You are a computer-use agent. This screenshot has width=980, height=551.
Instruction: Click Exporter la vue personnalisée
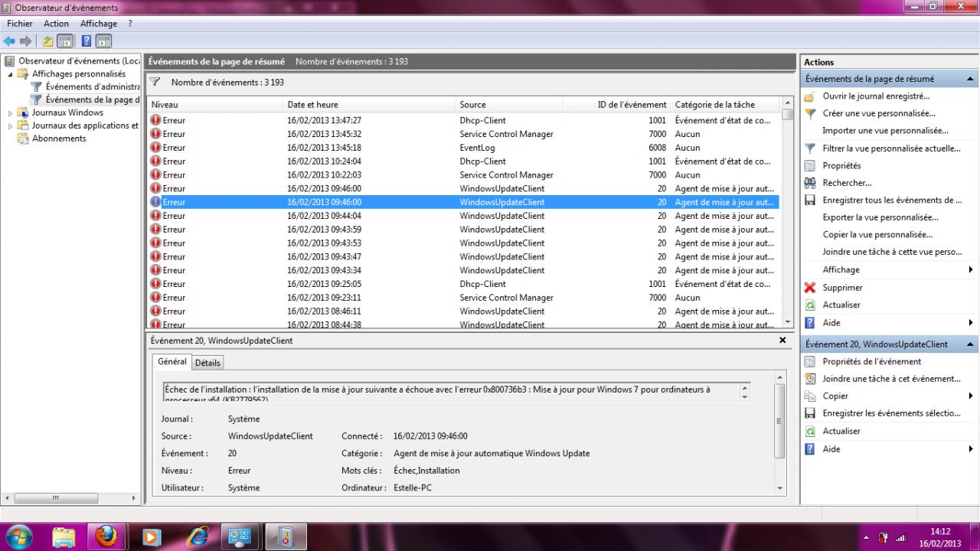tap(880, 217)
